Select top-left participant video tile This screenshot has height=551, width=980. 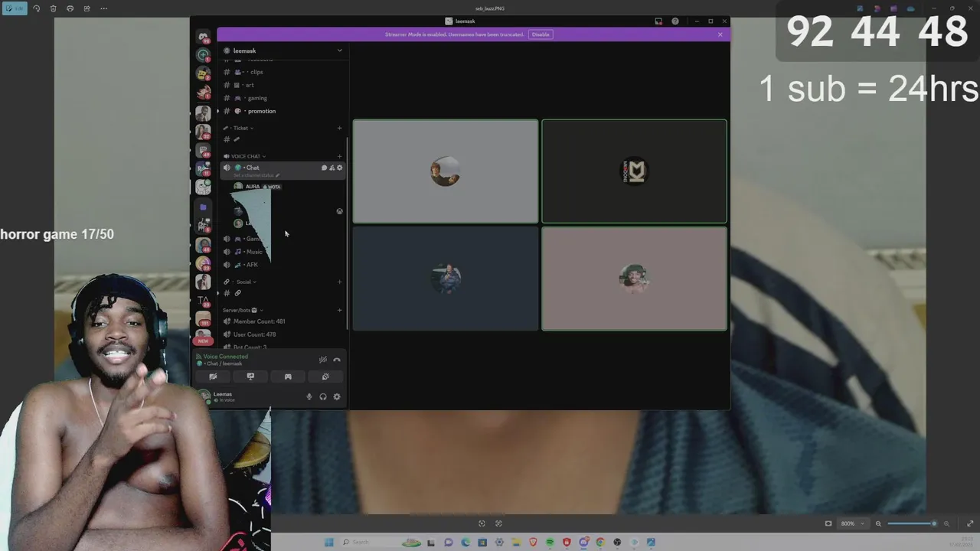point(446,171)
